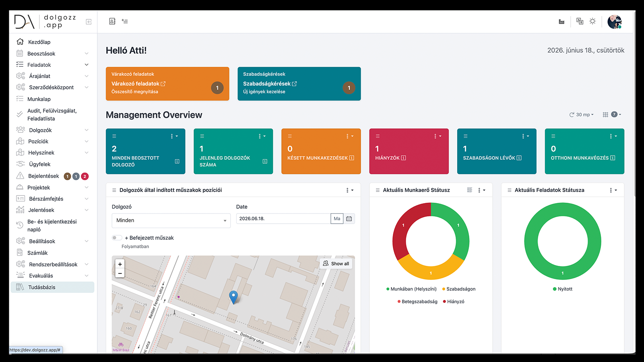This screenshot has width=644, height=362.
Task: Open info icon on Szabadságon lévők card
Action: click(519, 158)
